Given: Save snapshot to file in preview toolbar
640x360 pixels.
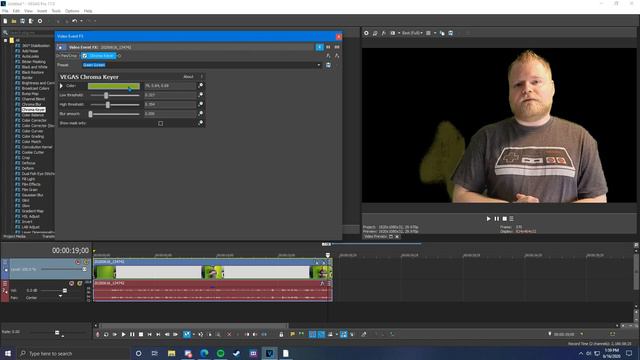Looking at the screenshot, I should tap(451, 33).
